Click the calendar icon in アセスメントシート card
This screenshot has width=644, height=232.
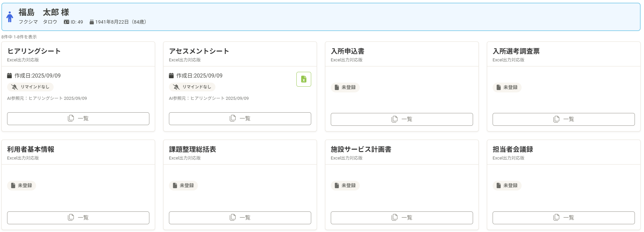pyautogui.click(x=171, y=76)
